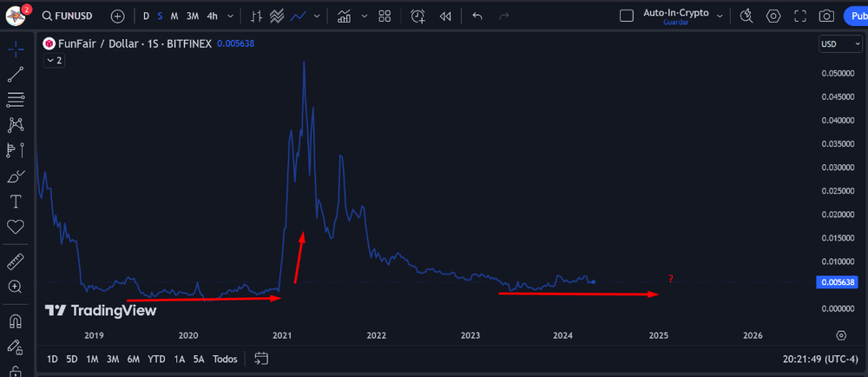Image resolution: width=868 pixels, height=377 pixels.
Task: Click the zoom in magnifier tool
Action: 16,287
